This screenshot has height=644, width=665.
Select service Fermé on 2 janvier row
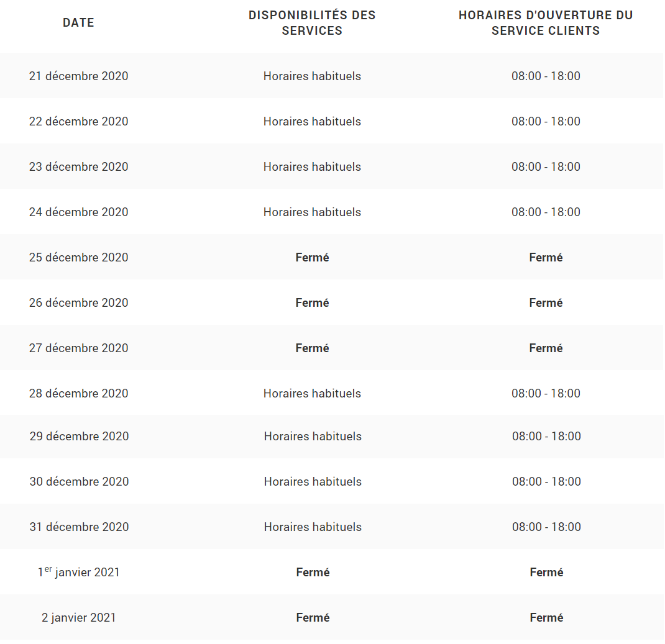[x=313, y=617]
